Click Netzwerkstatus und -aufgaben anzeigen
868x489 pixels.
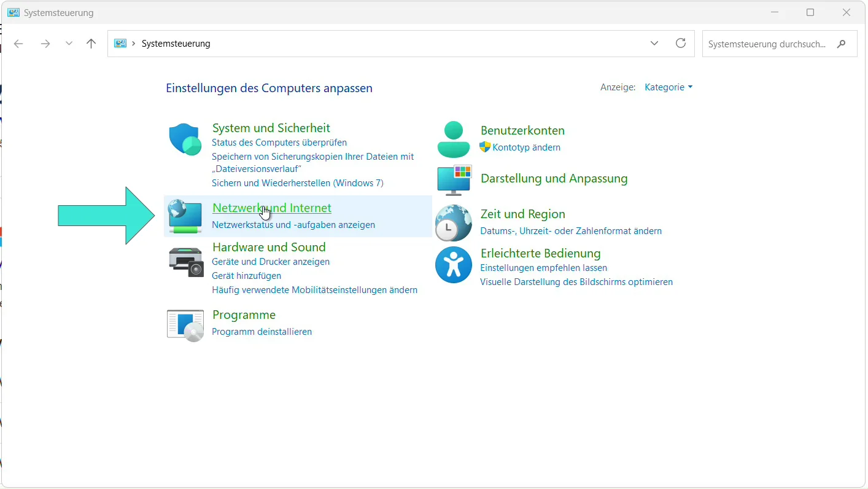click(293, 225)
